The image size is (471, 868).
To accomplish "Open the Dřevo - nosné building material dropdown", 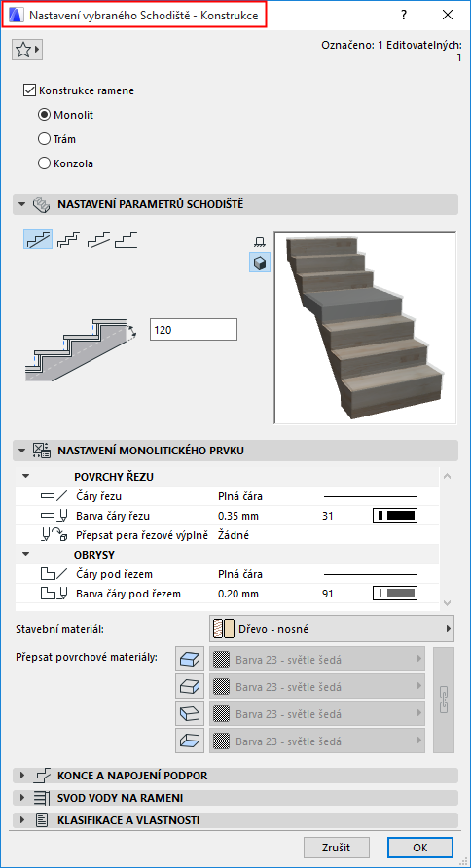I will tap(332, 629).
